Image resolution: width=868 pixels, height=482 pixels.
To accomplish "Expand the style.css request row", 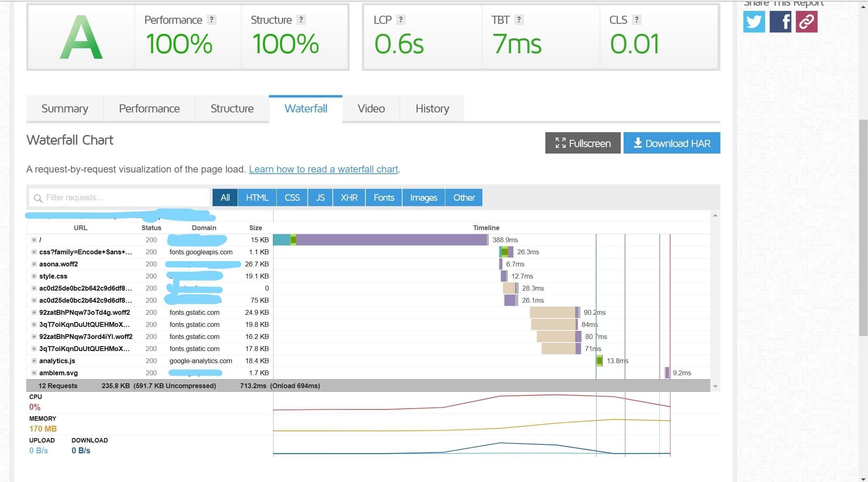I will coord(34,276).
